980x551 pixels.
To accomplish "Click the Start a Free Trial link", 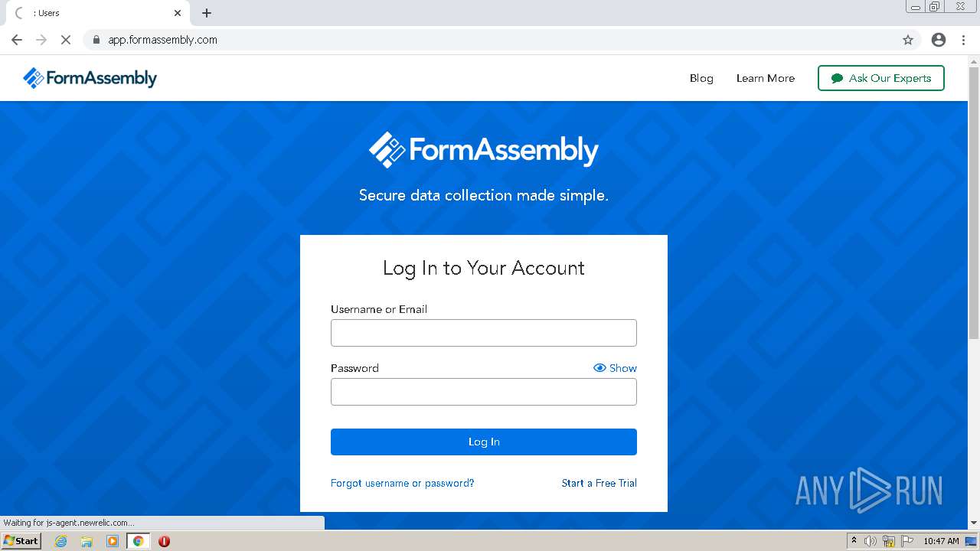I will coord(599,483).
